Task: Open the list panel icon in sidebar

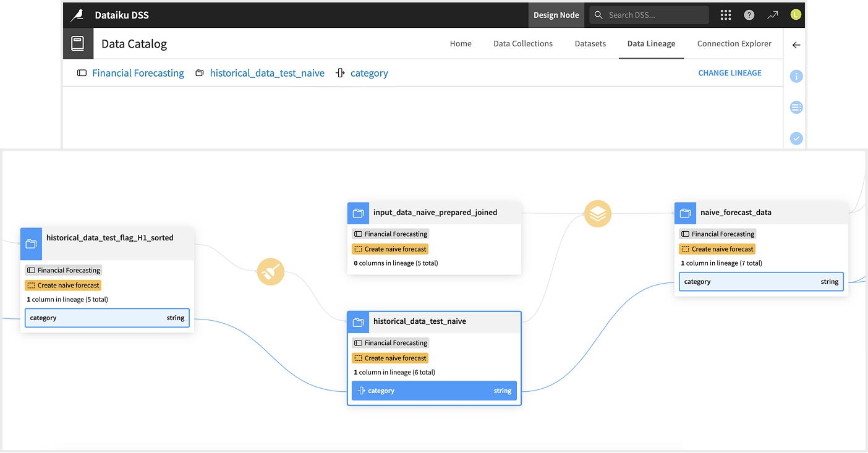Action: pyautogui.click(x=796, y=108)
